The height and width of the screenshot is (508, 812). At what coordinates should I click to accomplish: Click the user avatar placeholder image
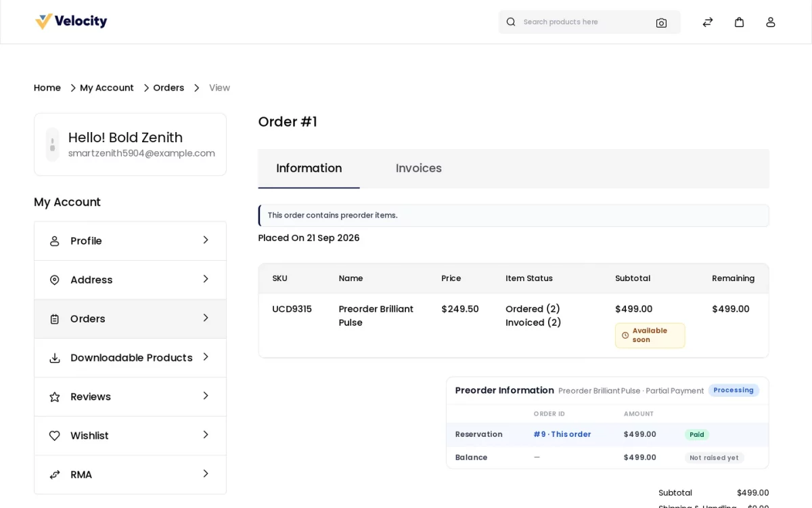click(x=53, y=144)
